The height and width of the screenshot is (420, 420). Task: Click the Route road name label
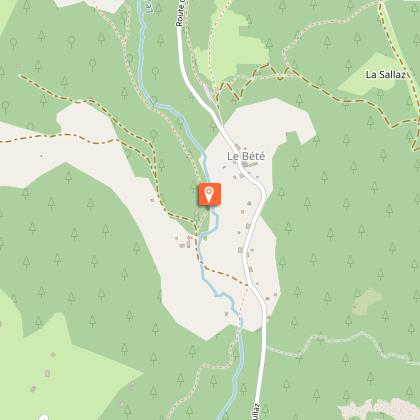[x=180, y=13]
